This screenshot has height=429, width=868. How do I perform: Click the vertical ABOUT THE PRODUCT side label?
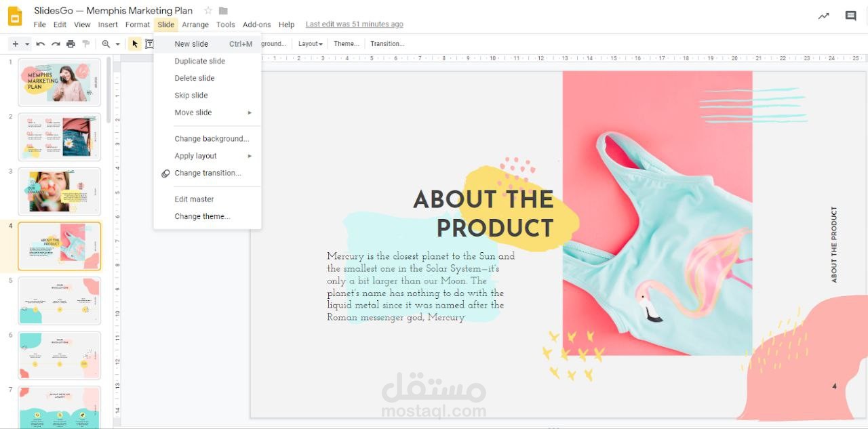click(834, 245)
